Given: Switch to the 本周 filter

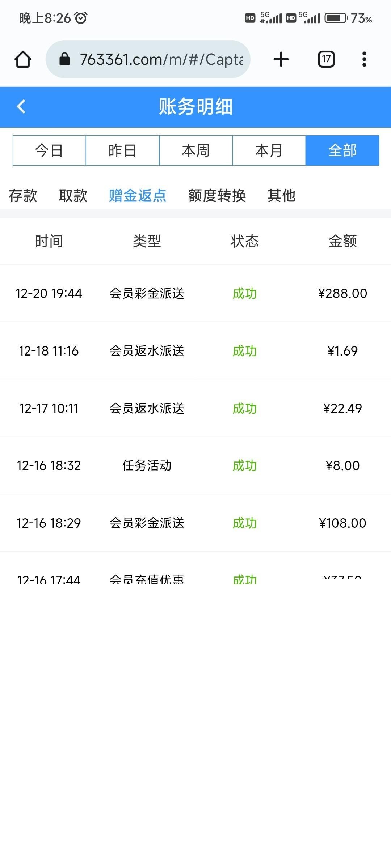Looking at the screenshot, I should 196,150.
